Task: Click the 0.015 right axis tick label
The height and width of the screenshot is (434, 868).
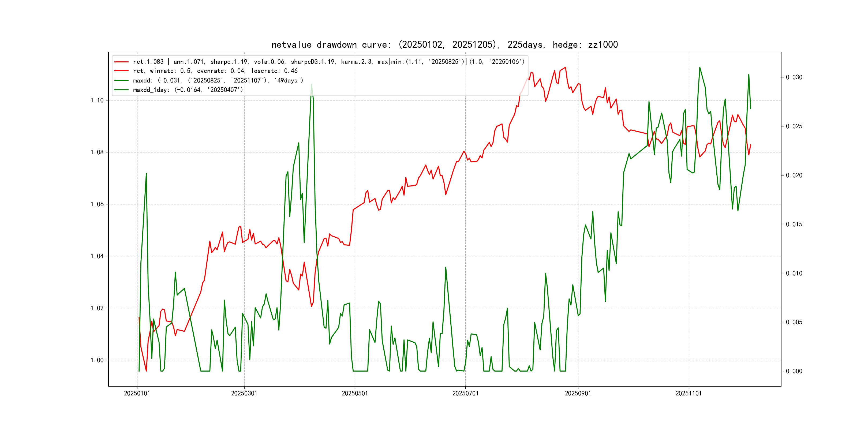Action: point(794,225)
